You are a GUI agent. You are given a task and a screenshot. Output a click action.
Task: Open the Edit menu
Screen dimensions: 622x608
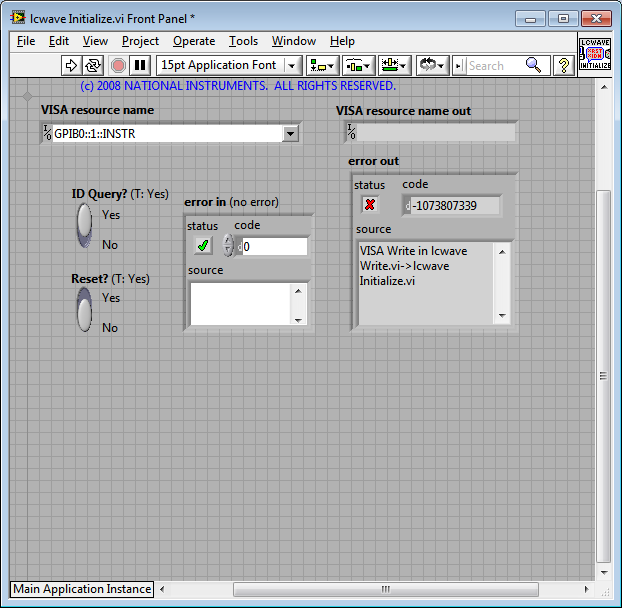coord(59,41)
